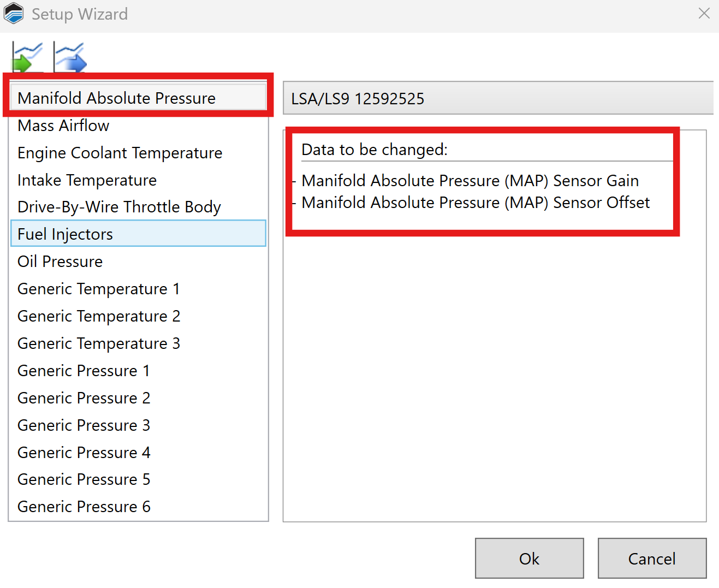719x588 pixels.
Task: Select Fuel Injectors in the list
Action: [65, 234]
